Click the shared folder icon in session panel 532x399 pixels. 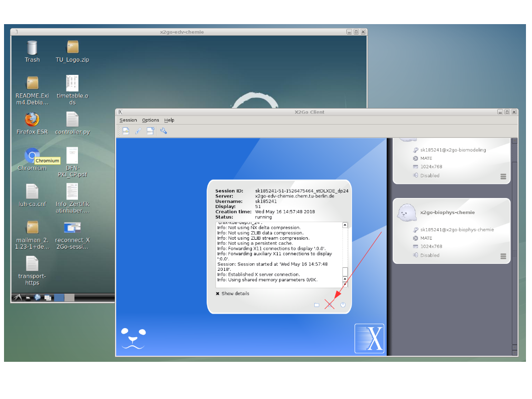[317, 305]
